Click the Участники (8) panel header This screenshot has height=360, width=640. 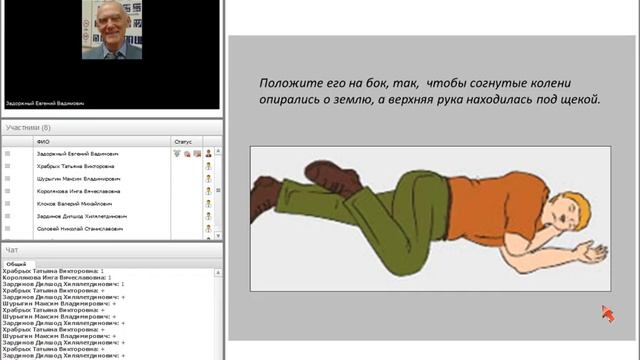pyautogui.click(x=112, y=128)
